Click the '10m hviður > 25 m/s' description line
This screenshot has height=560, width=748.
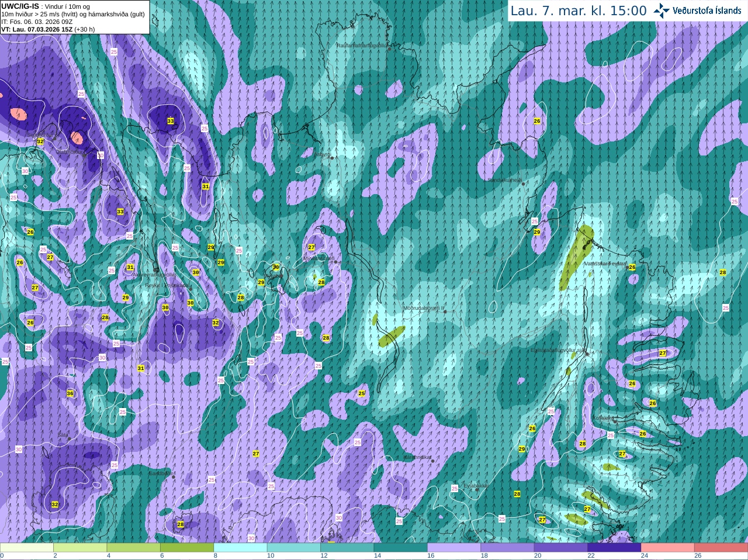point(73,14)
